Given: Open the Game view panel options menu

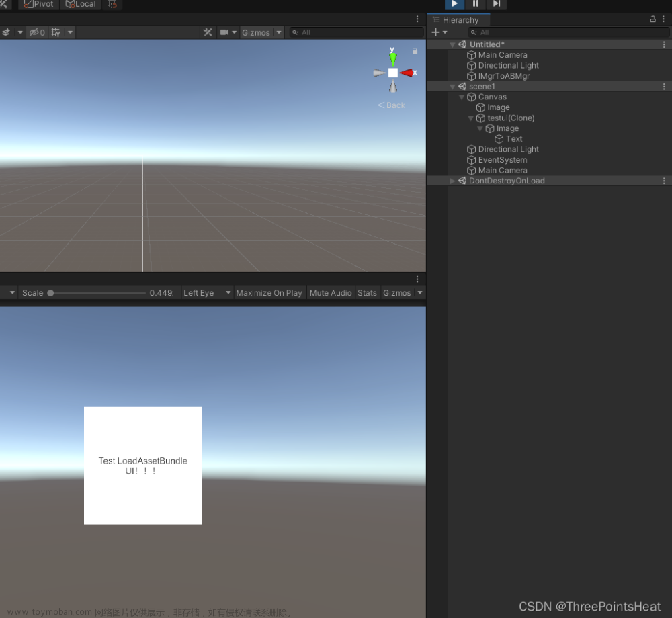Looking at the screenshot, I should (x=417, y=279).
